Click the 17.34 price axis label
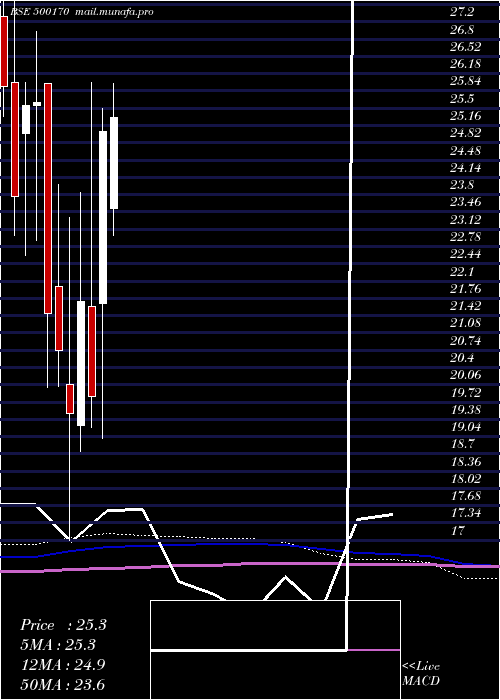Image resolution: width=500 pixels, height=700 pixels. click(465, 513)
